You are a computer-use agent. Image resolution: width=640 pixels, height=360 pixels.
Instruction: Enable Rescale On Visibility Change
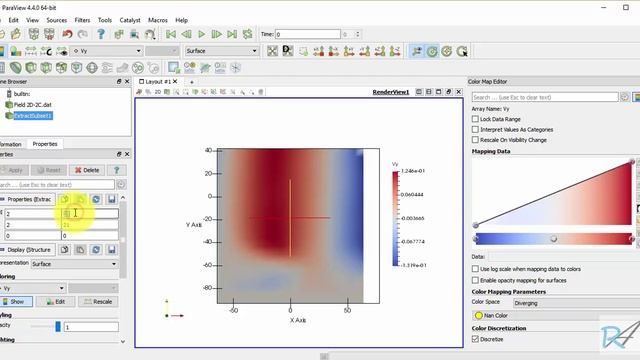[475, 140]
